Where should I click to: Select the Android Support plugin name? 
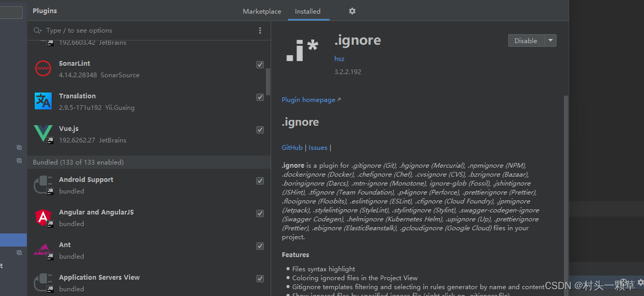click(86, 179)
